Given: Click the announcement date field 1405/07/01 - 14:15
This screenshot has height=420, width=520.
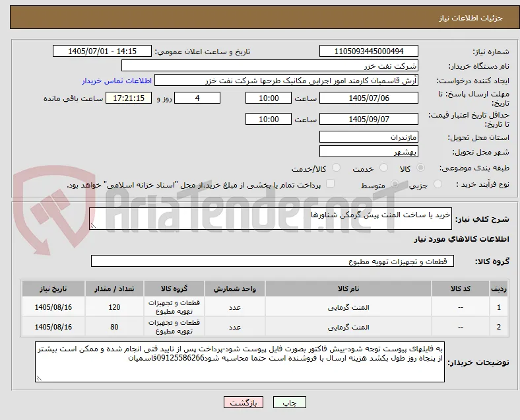Looking at the screenshot, I should pyautogui.click(x=102, y=51).
